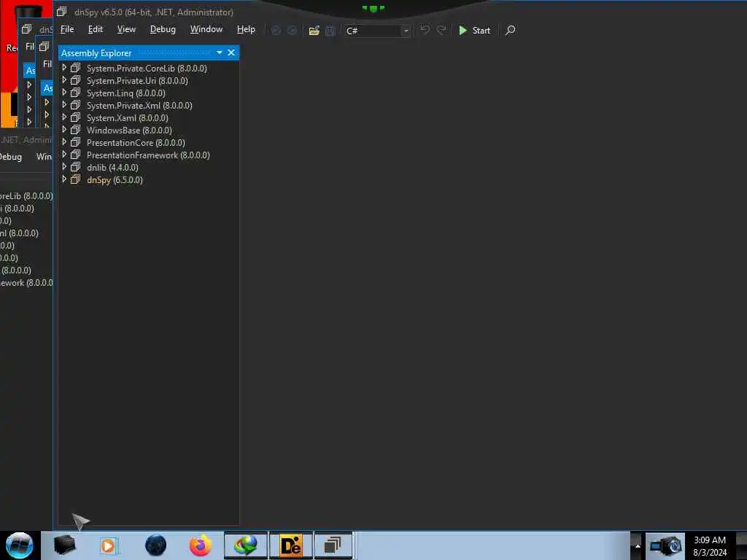Click Debug menu in background dnSpy window
Image resolution: width=747 pixels, height=560 pixels.
(x=10, y=157)
